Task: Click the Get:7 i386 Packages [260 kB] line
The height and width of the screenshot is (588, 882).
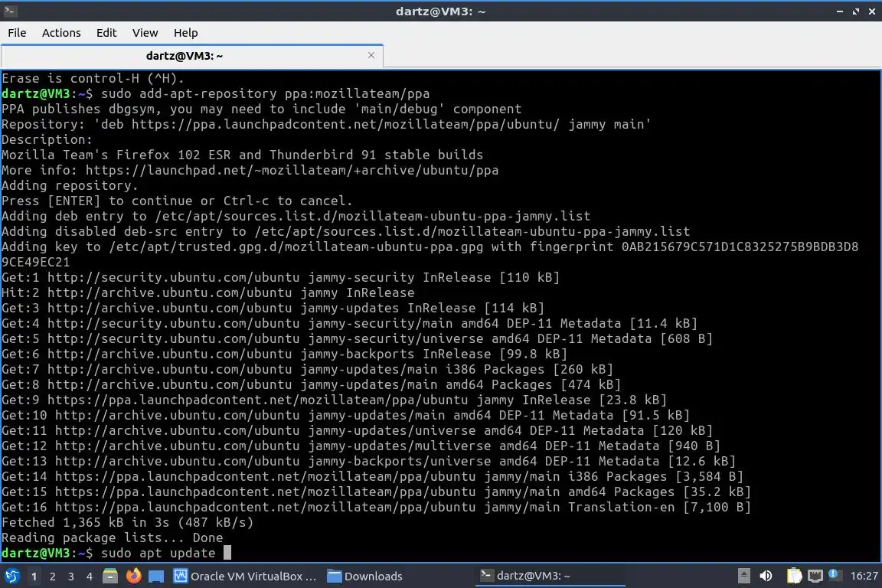Action: click(x=307, y=369)
